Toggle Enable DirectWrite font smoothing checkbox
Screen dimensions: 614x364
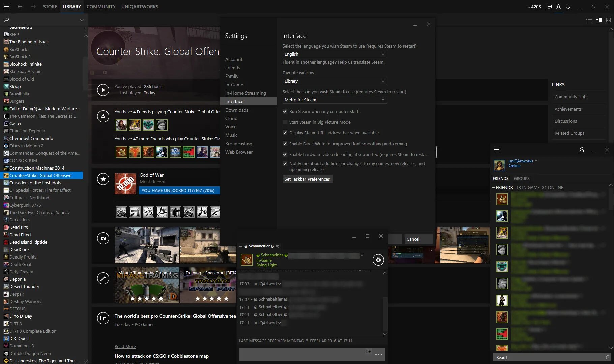point(285,144)
